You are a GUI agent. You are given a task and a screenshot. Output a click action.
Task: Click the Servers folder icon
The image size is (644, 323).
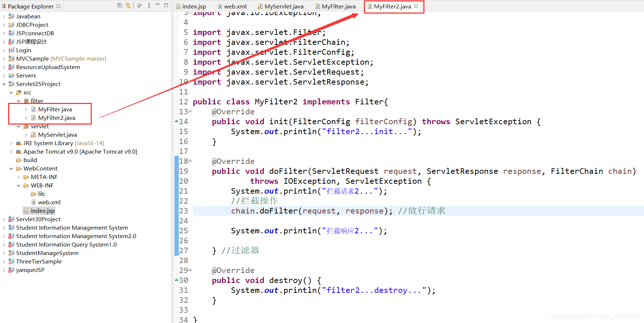point(11,75)
